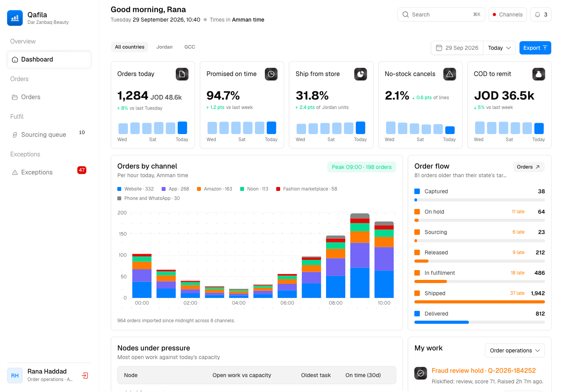The image size is (565, 392).
Task: Click the "In fulfilment" order flow row
Action: click(x=479, y=276)
